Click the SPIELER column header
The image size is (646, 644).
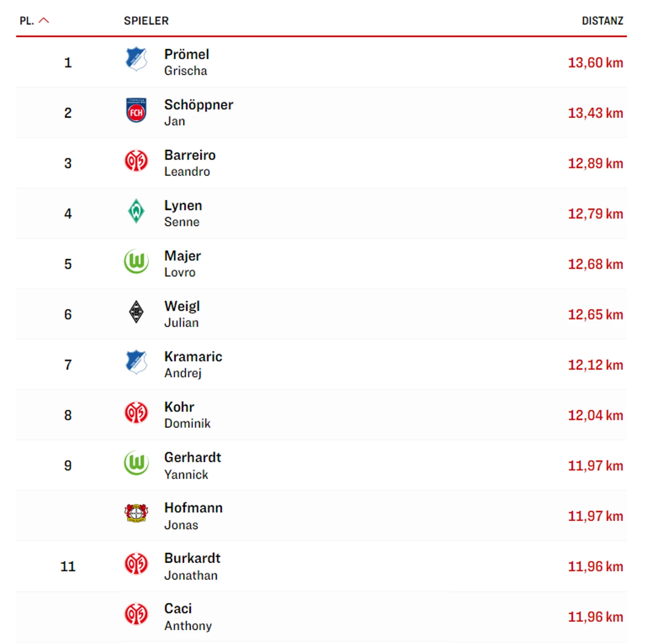coord(146,21)
